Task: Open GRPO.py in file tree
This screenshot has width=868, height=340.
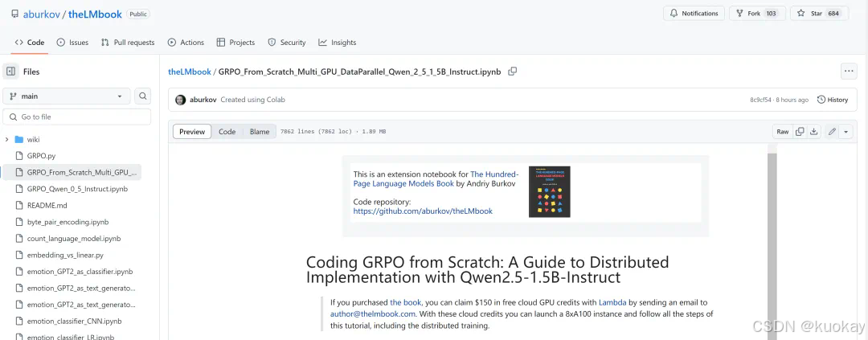Action: [x=41, y=156]
